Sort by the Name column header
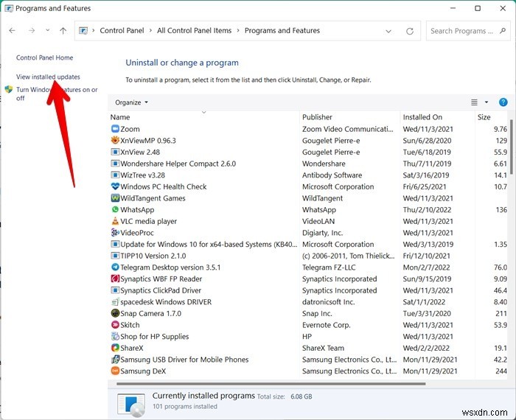 click(120, 117)
